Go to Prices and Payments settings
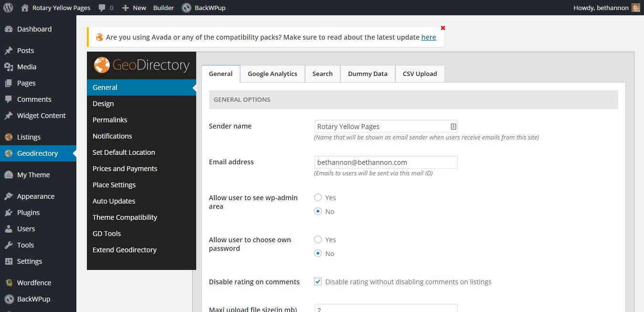This screenshot has width=644, height=312. [x=125, y=169]
